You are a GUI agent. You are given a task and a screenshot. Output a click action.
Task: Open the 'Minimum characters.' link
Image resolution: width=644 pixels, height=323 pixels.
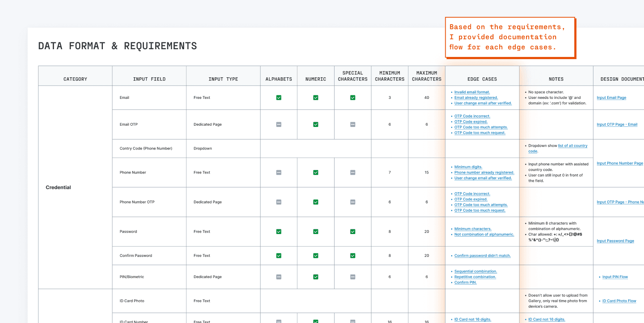473,229
